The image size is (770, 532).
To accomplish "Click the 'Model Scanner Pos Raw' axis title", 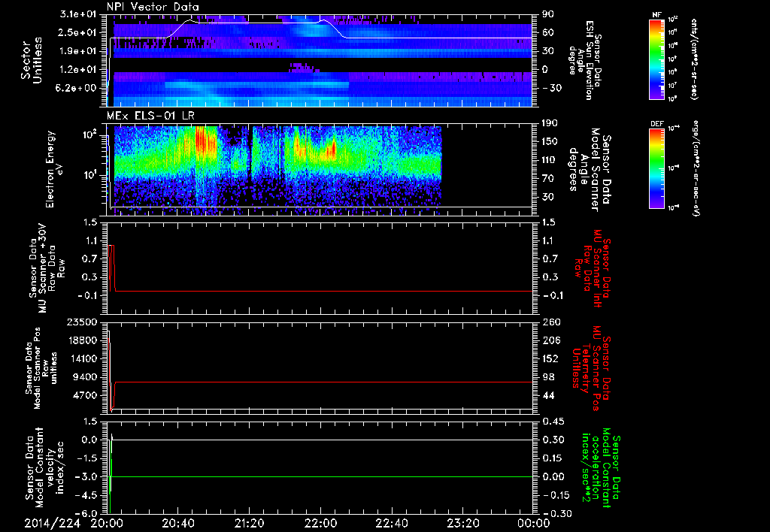I will [x=42, y=368].
